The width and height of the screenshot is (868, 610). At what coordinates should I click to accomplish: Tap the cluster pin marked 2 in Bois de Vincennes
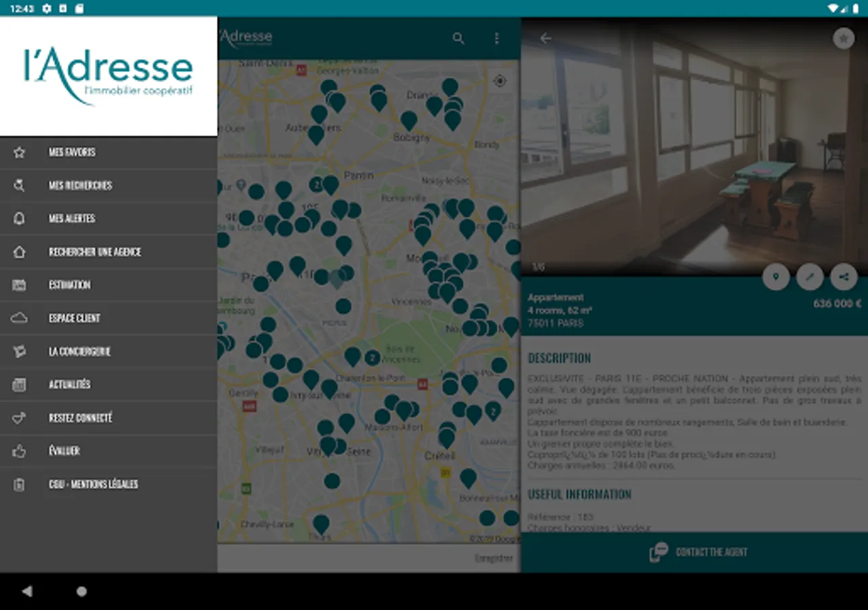click(372, 358)
